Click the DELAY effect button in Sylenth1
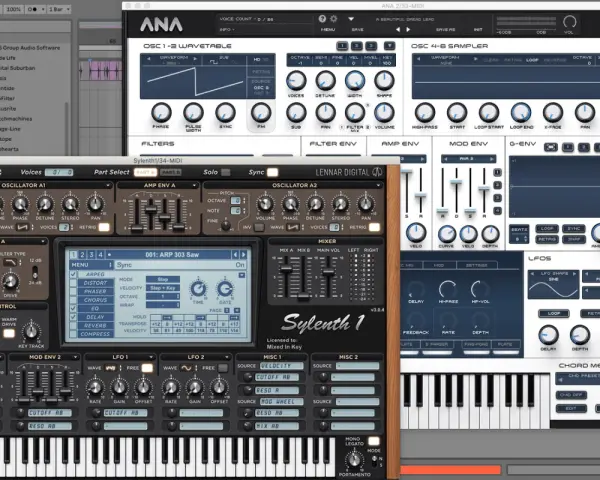This screenshot has width=600, height=480. pyautogui.click(x=95, y=317)
